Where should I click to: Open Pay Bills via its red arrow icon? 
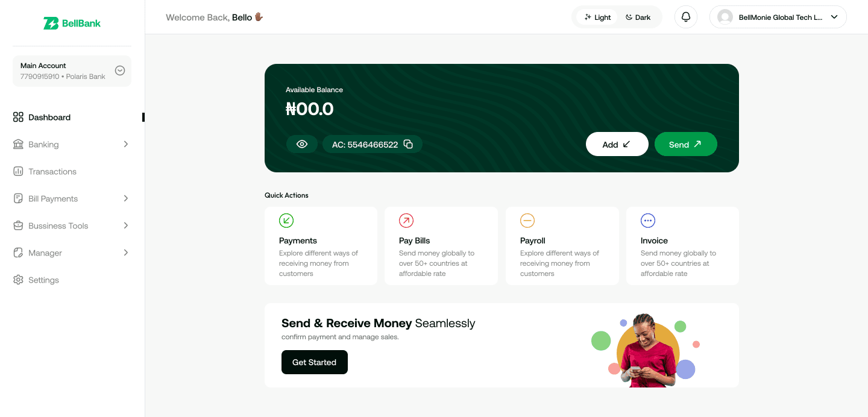[x=406, y=221]
